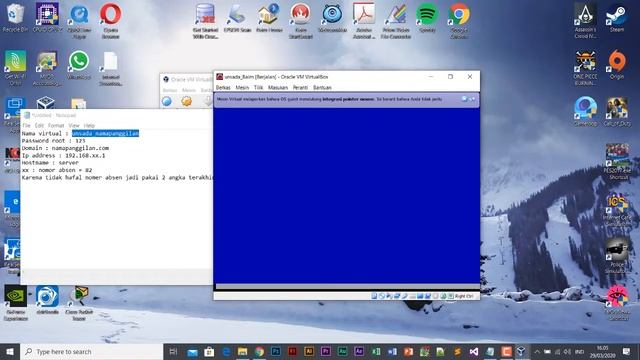
Task: Click the 'Hostname : server' line in Notepad
Action: [50, 162]
